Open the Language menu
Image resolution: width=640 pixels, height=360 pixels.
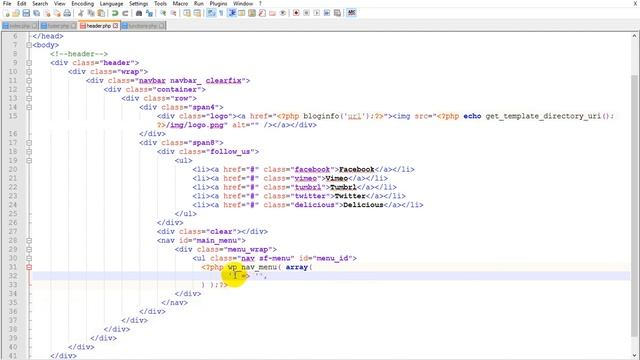tap(111, 3)
